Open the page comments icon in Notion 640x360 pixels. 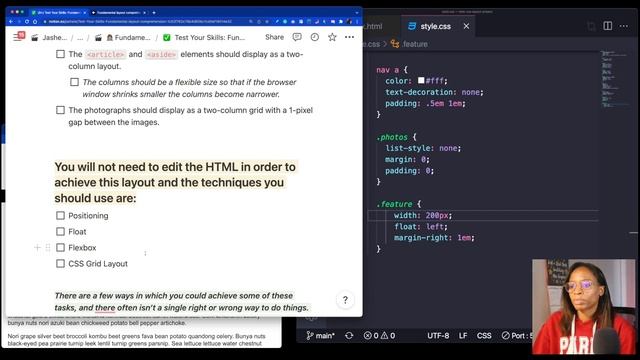297,37
